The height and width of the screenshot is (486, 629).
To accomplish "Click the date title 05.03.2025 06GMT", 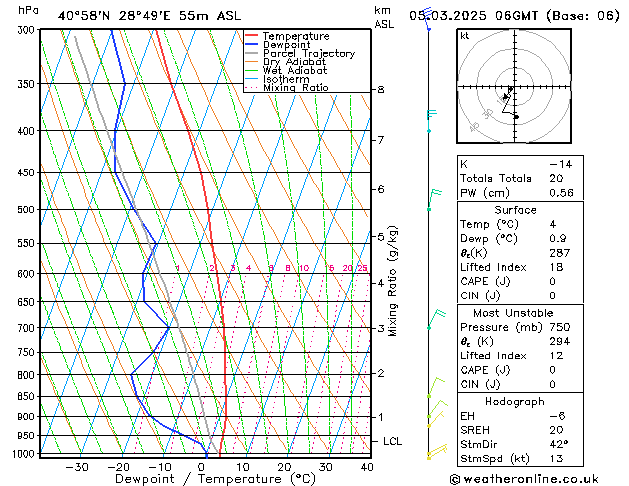I will coord(513,15).
